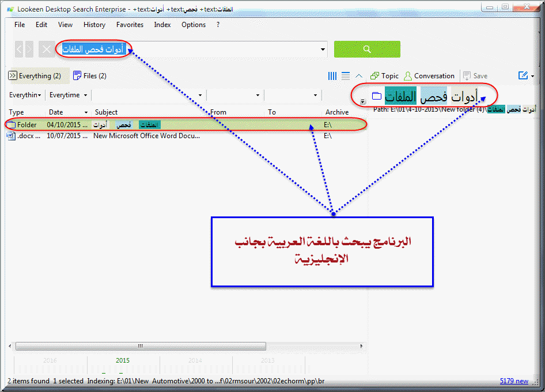Image resolution: width=545 pixels, height=392 pixels.
Task: Go back to the previous search
Action: click(19, 50)
